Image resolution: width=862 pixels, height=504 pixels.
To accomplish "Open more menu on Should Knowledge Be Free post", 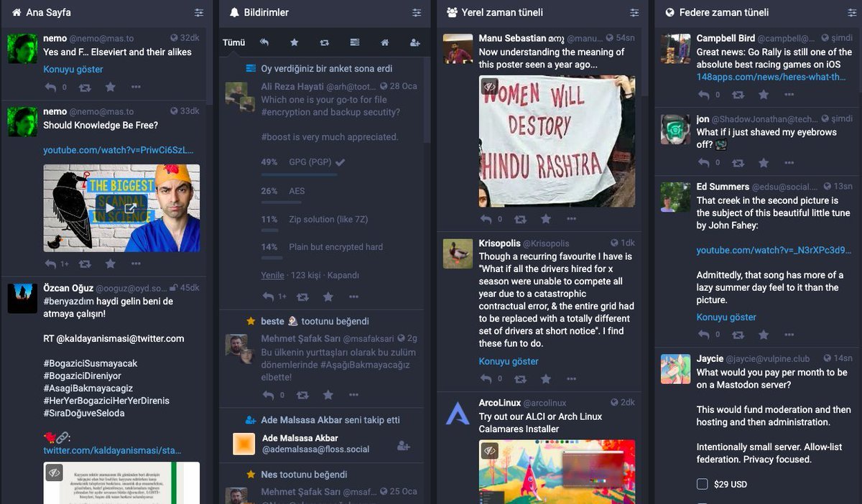I will pyautogui.click(x=136, y=264).
